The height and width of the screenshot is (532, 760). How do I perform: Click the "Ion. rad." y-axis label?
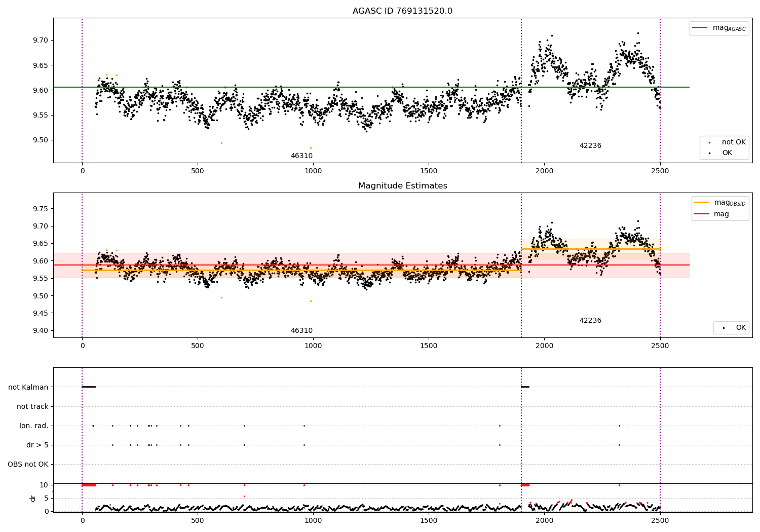34,426
